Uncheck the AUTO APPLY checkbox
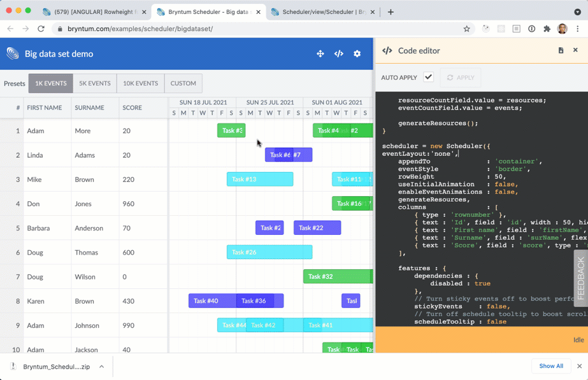This screenshot has height=380, width=588. (428, 77)
